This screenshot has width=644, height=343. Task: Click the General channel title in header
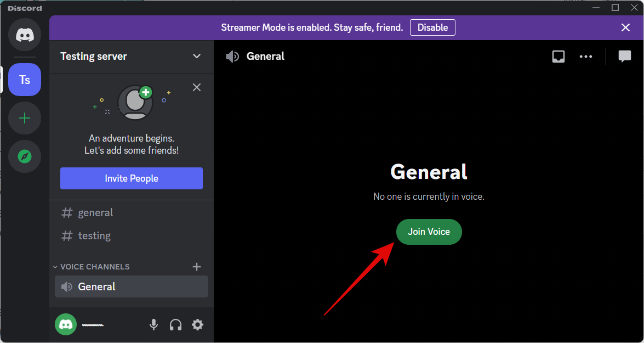click(x=265, y=57)
